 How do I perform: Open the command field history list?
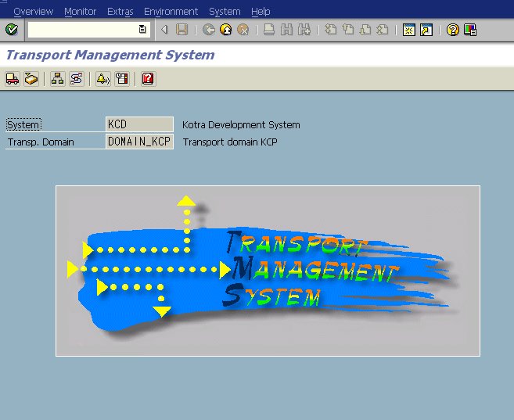142,30
